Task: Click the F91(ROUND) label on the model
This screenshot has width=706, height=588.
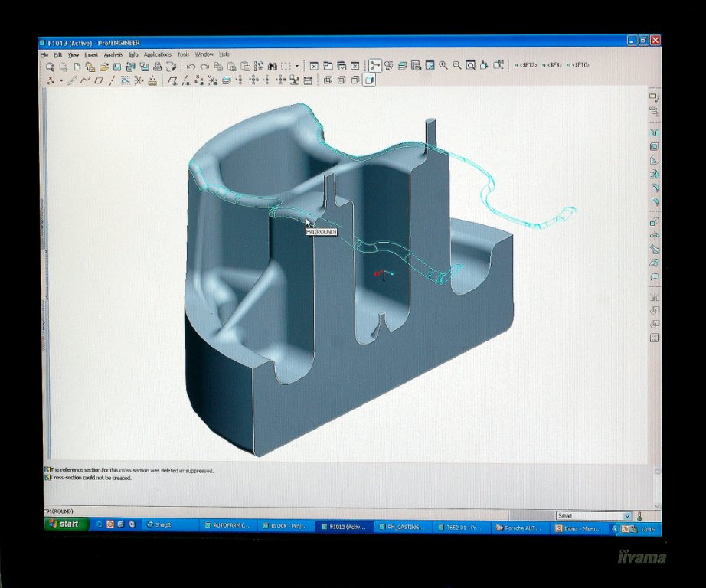Action: [321, 231]
